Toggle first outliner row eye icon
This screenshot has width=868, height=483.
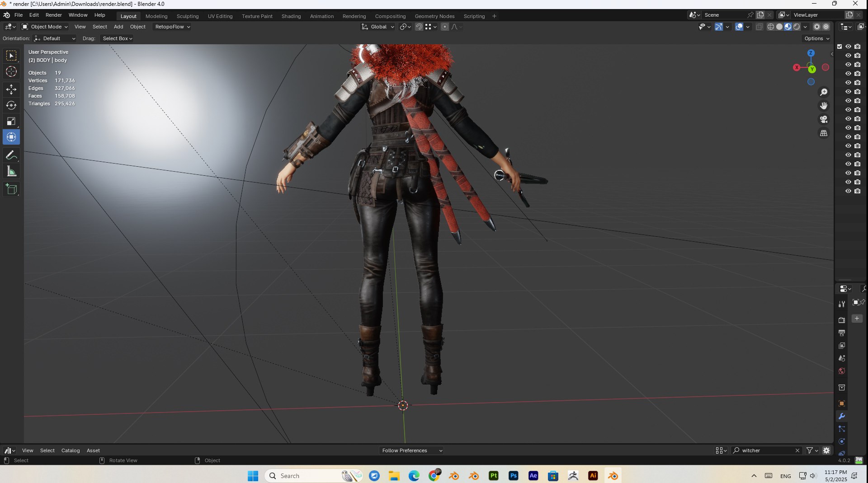[x=848, y=47]
